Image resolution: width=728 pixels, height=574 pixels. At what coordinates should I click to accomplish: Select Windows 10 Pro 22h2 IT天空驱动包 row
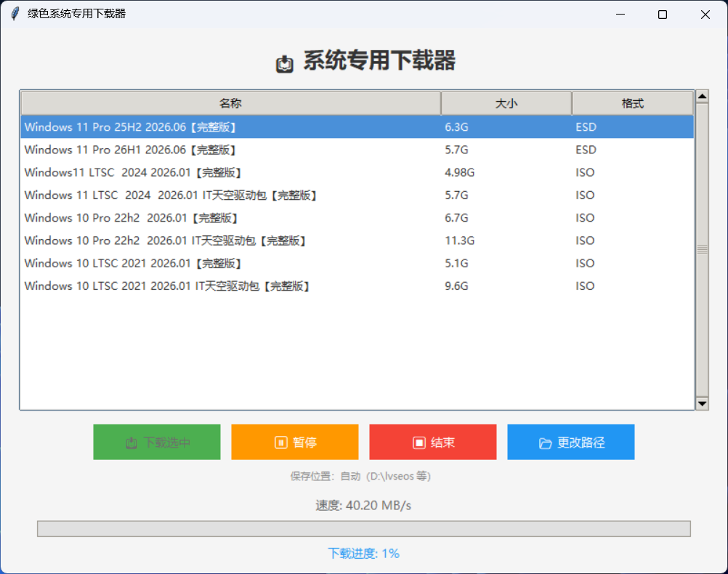(357, 240)
